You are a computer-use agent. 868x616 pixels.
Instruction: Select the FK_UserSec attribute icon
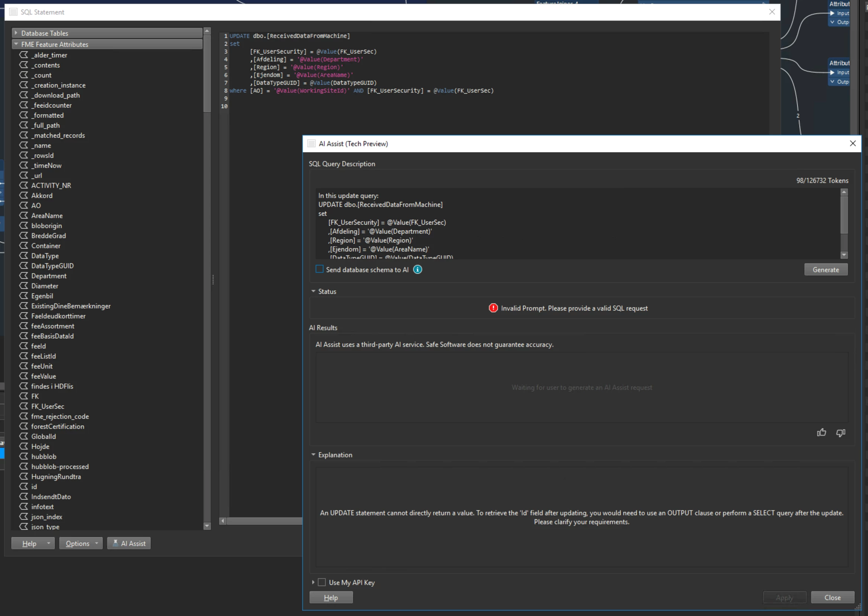pos(24,406)
